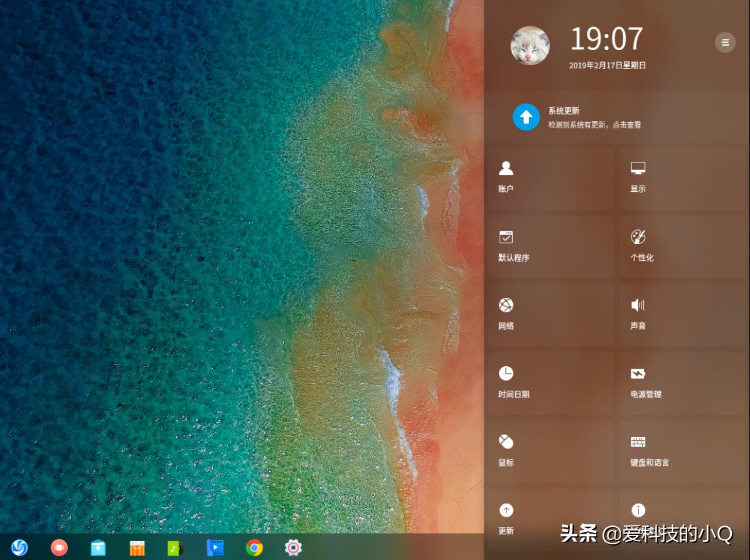Open the 网络 (Network) settings tile
This screenshot has height=560, width=750.
point(550,315)
